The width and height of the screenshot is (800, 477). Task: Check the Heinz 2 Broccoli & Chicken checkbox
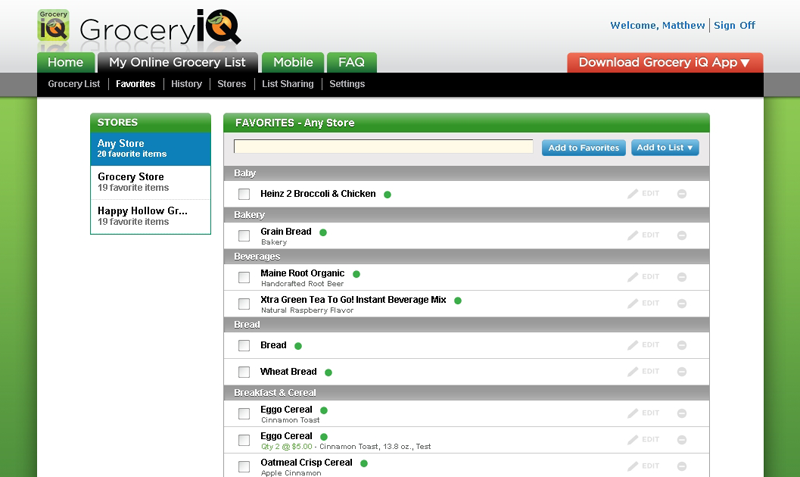coord(244,194)
